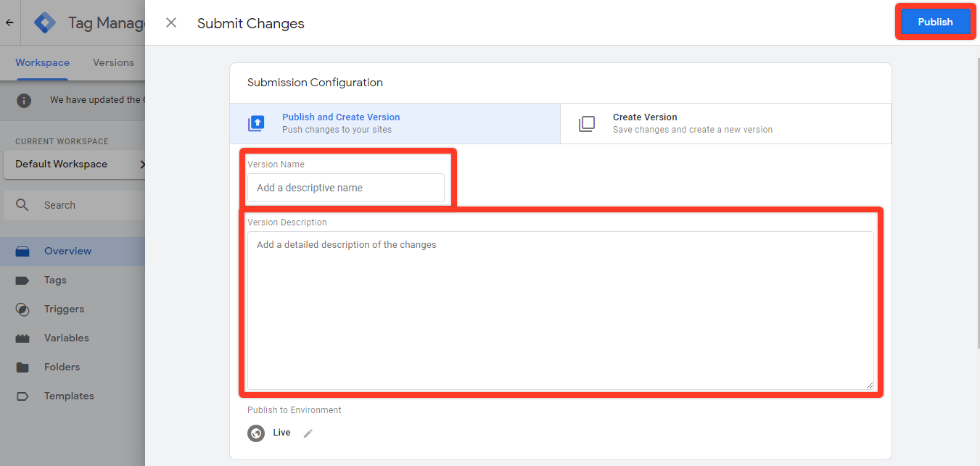Click the description textarea resize handle
The width and height of the screenshot is (980, 466).
tap(869, 385)
